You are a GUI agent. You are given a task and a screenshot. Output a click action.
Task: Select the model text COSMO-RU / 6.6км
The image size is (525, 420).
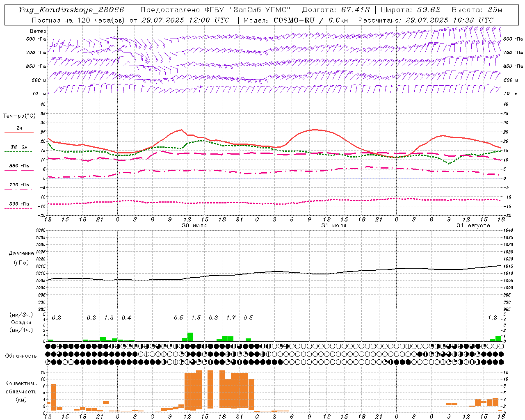310,20
